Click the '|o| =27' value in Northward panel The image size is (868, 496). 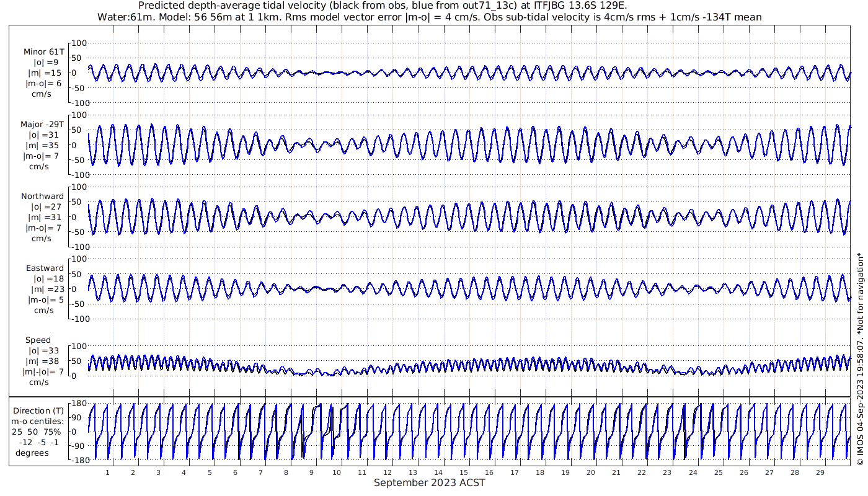click(x=47, y=207)
